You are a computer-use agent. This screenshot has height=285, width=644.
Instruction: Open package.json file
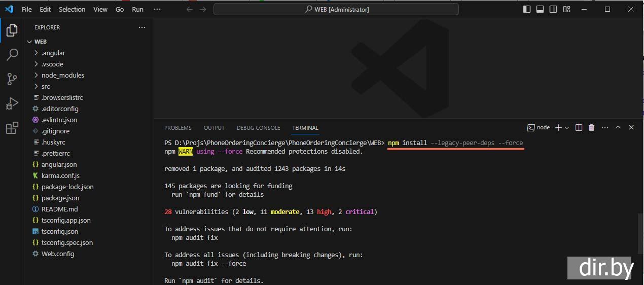tap(60, 198)
